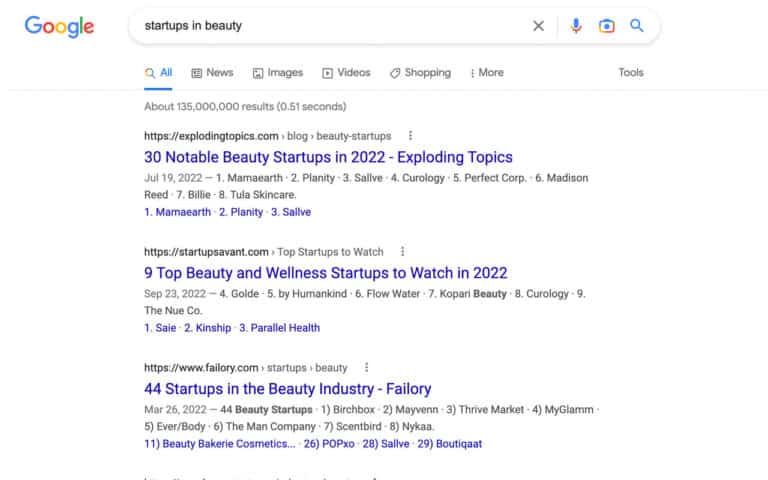This screenshot has height=480, width=768.
Task: Click the Google logo
Action: coord(59,27)
